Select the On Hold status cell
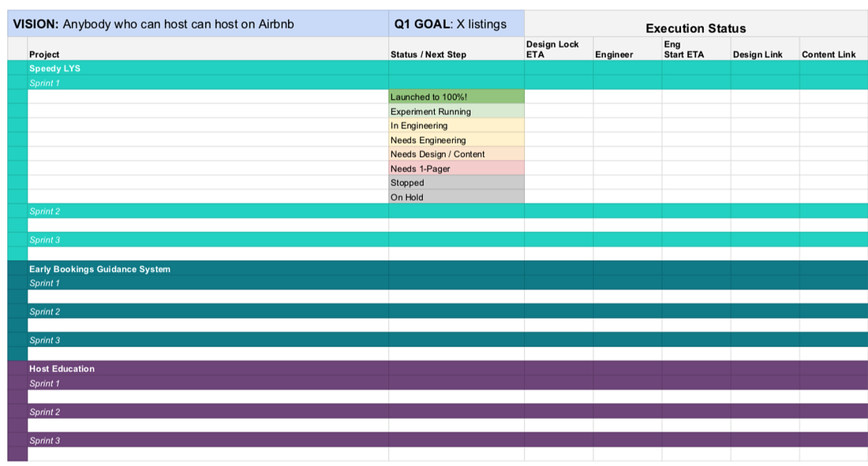Screen dimensions: 868x466 (x=456, y=197)
